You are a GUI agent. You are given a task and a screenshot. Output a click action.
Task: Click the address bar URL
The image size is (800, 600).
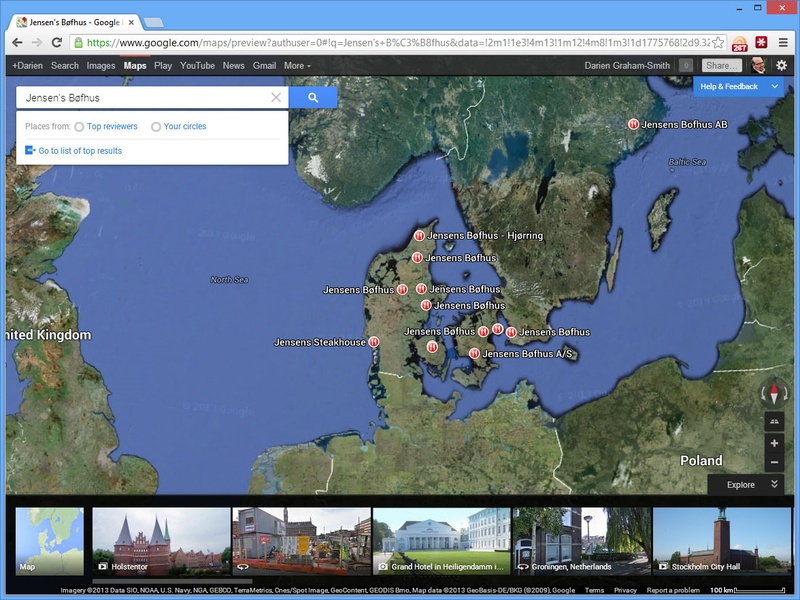click(398, 43)
